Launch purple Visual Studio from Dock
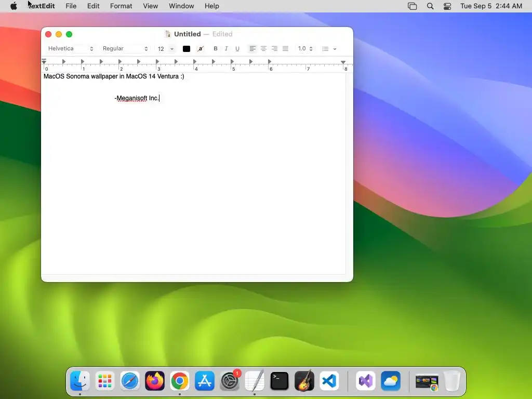 coord(365,381)
